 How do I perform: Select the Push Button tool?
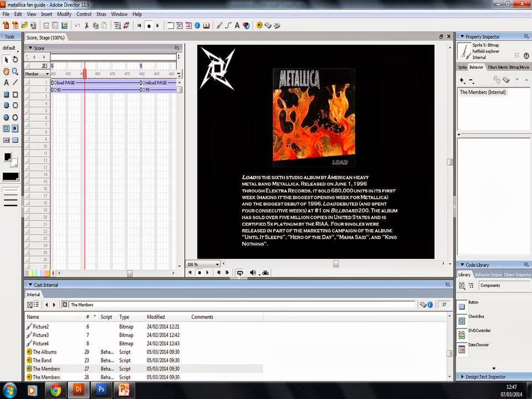[16, 140]
